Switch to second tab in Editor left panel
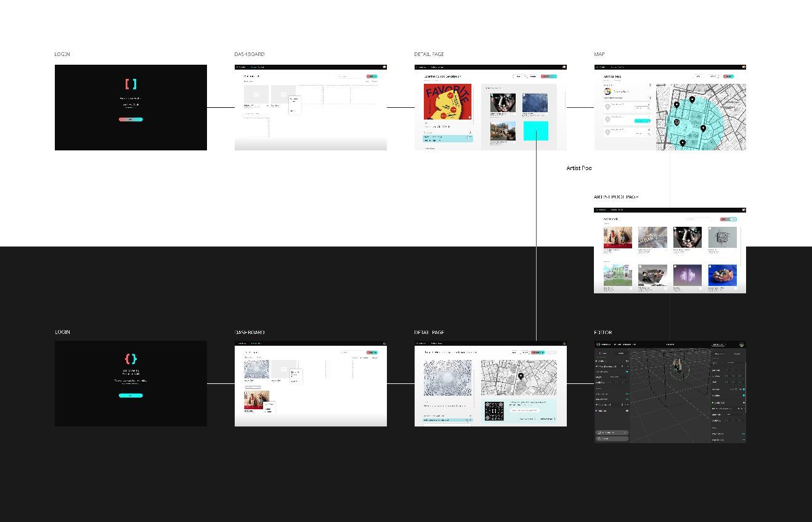Image resolution: width=812 pixels, height=522 pixels. (x=621, y=353)
